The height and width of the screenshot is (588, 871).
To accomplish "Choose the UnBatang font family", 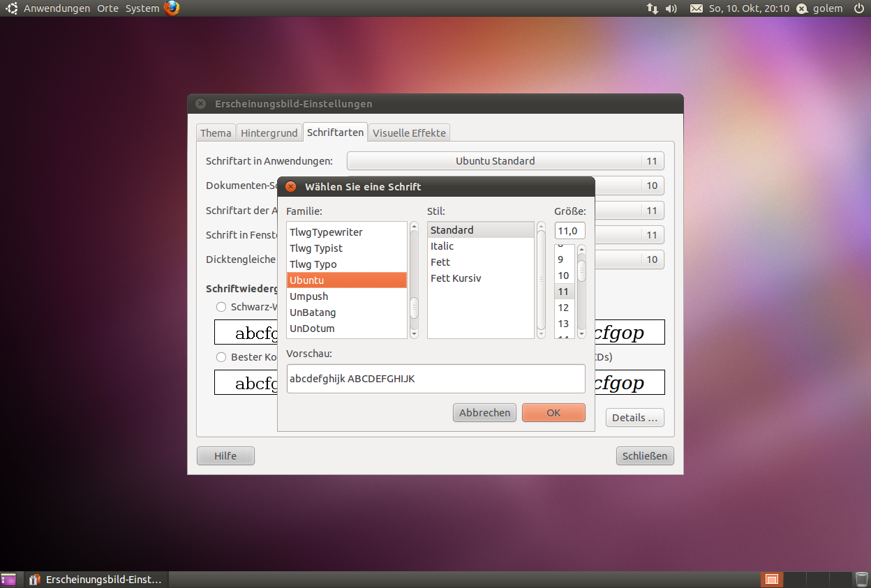I will coord(347,312).
